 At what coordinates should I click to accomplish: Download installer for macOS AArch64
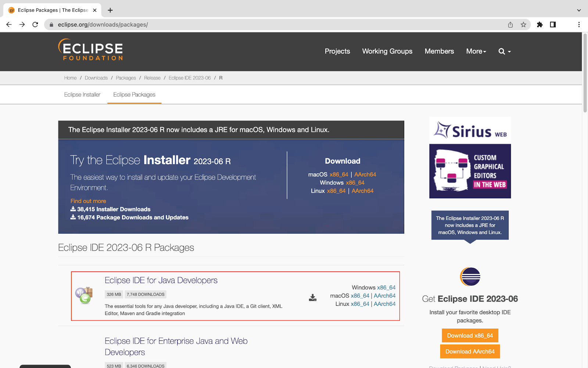click(365, 174)
